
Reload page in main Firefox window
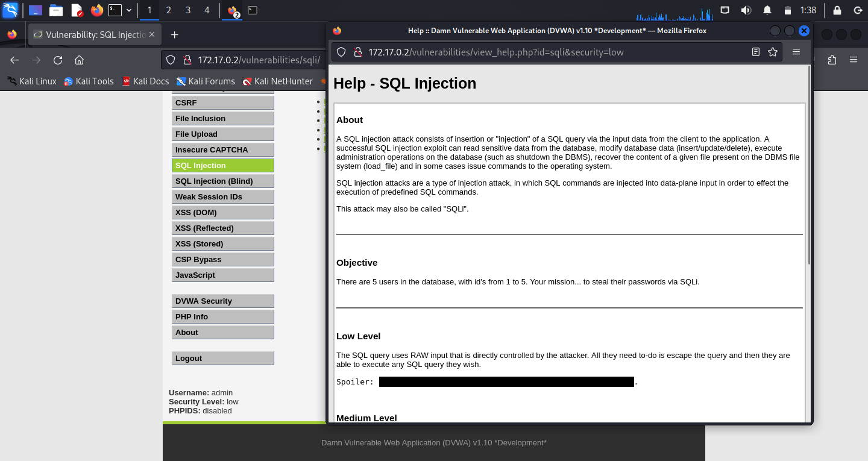pos(58,60)
